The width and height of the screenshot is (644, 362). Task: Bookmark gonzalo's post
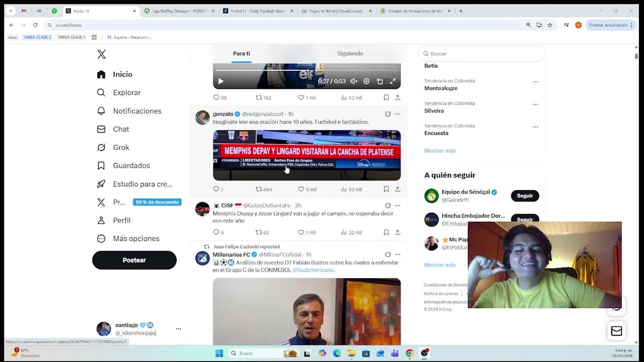tap(386, 189)
